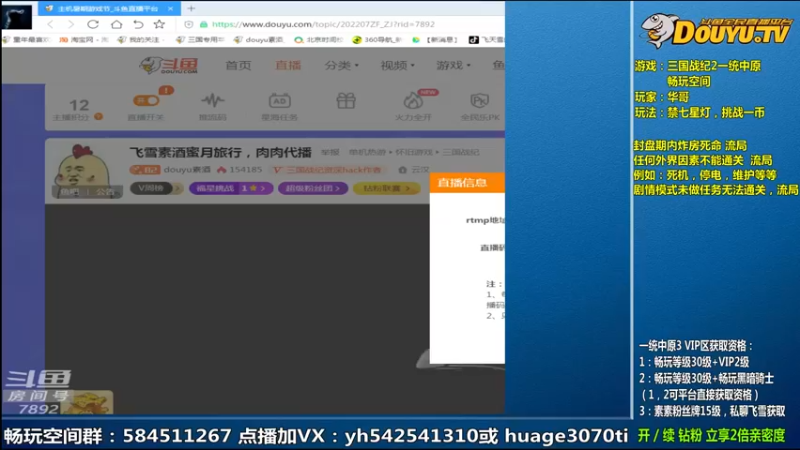The height and width of the screenshot is (450, 800).
Task: Open the AD 星海任务 icon
Action: (x=280, y=101)
